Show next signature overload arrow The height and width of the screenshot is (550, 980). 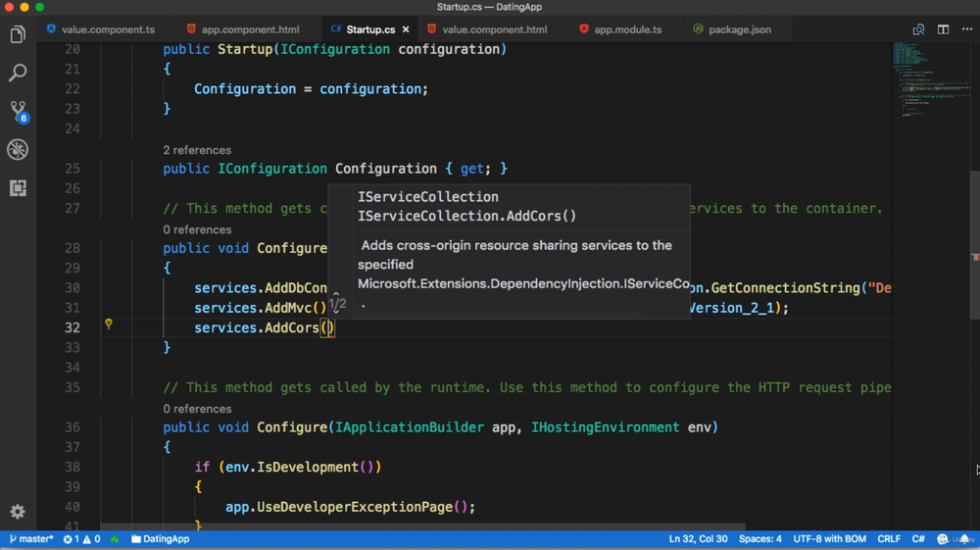[x=335, y=314]
